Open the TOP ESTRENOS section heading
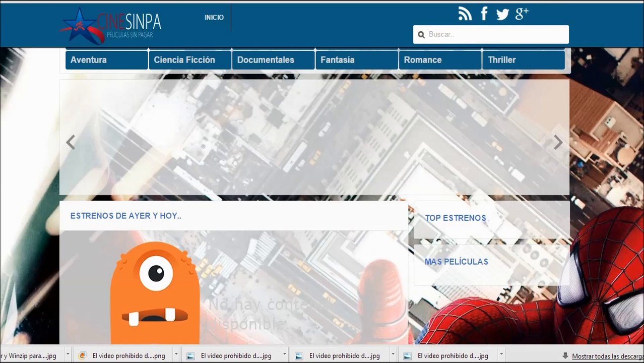This screenshot has height=363, width=644. [456, 218]
